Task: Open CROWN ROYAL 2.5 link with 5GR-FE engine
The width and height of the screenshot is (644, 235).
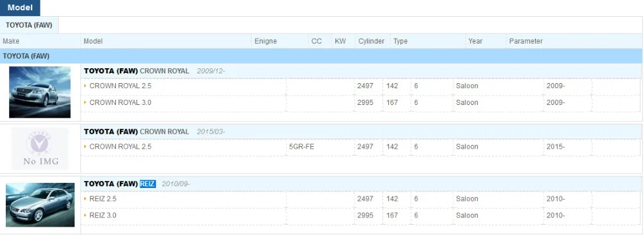Action: point(120,147)
